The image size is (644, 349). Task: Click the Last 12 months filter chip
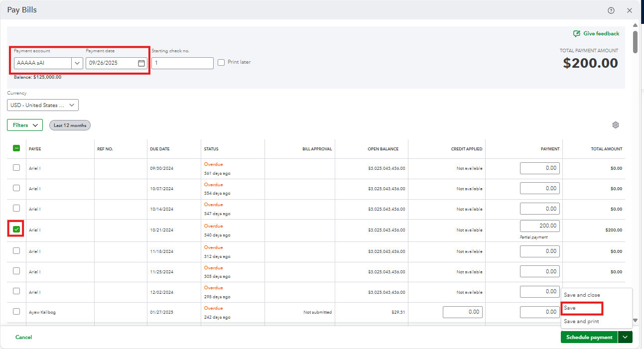pos(70,125)
